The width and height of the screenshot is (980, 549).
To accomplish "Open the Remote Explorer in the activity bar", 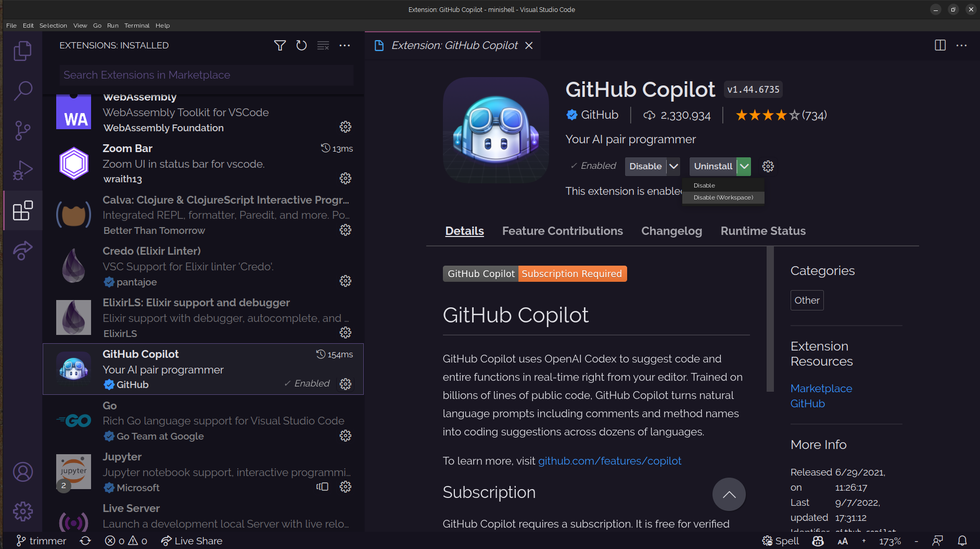I will click(22, 251).
